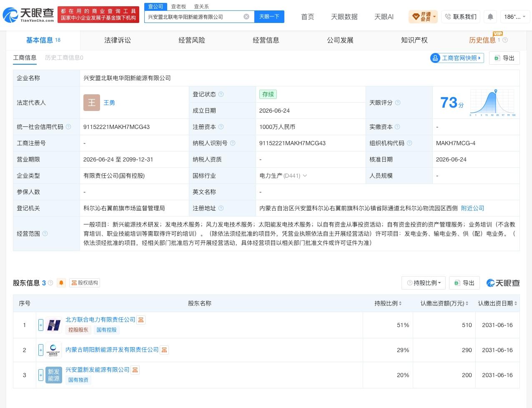This screenshot has height=408, width=532.
Task: Click the 联系我们 button
Action: [461, 17]
